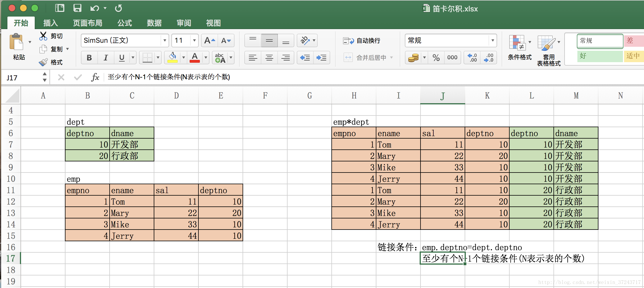Switch to 页面布局 ribbon tab
The image size is (644, 288).
coord(88,23)
